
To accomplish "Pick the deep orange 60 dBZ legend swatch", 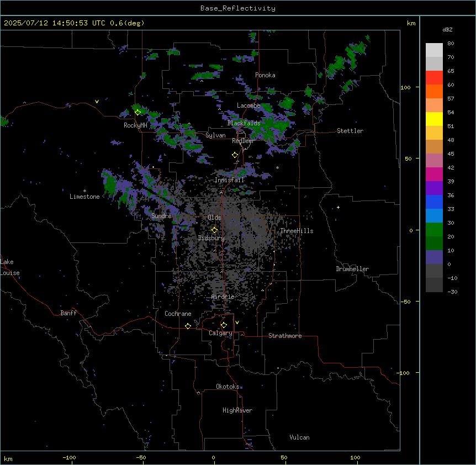I will [434, 91].
